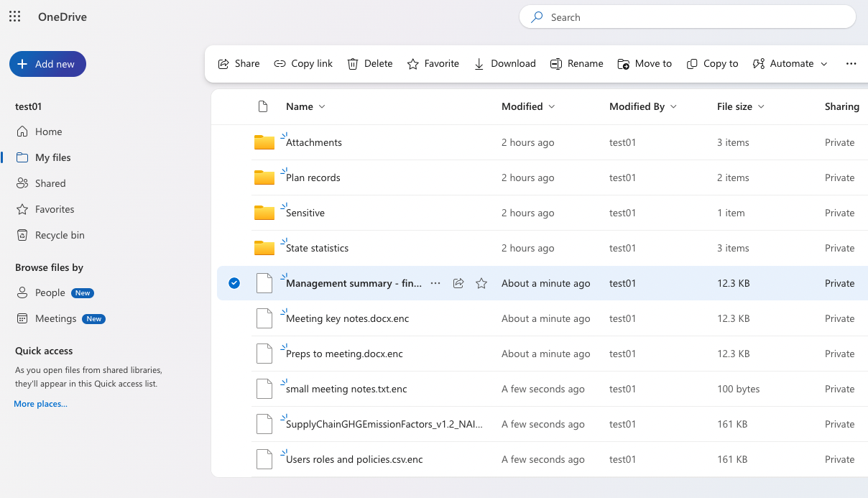The width and height of the screenshot is (868, 498).
Task: Favorite the Management summary file with the star
Action: point(481,283)
